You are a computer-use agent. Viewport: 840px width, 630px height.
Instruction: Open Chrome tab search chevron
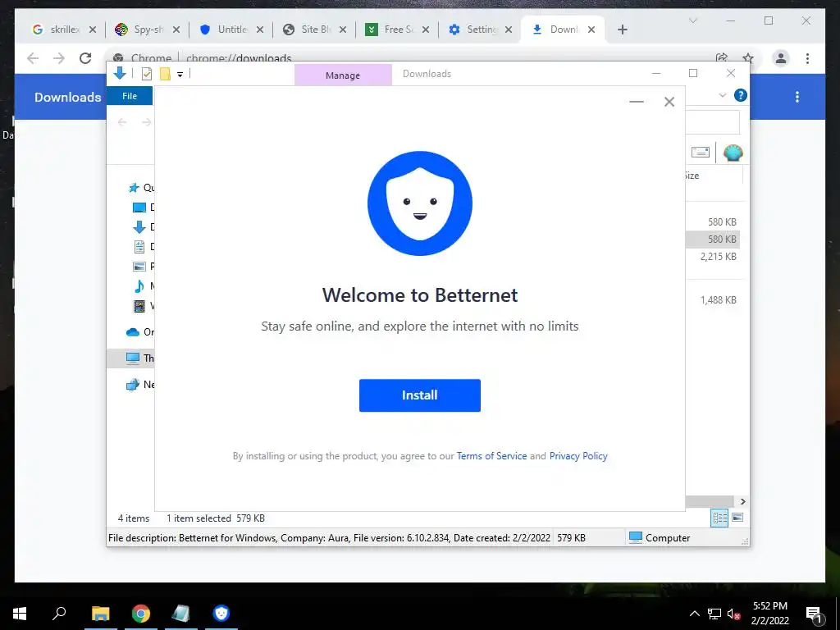click(692, 21)
